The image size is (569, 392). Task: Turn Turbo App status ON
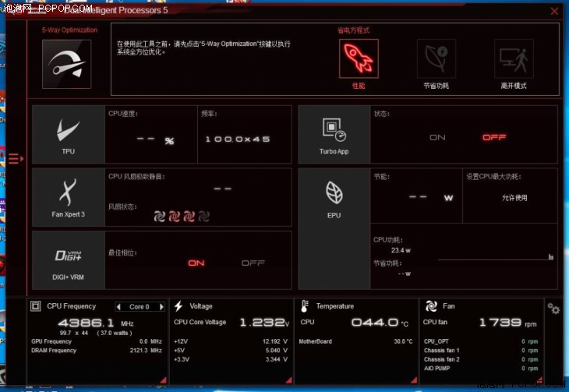437,138
